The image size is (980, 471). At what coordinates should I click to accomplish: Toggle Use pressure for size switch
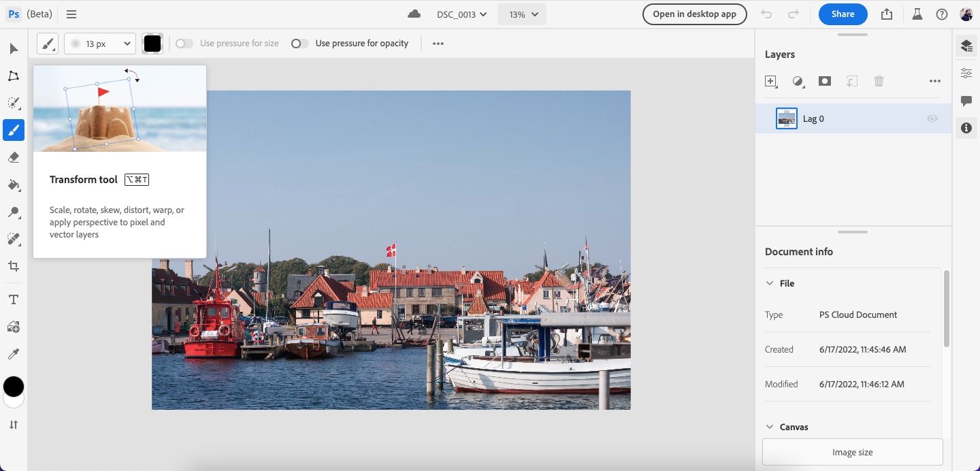184,44
